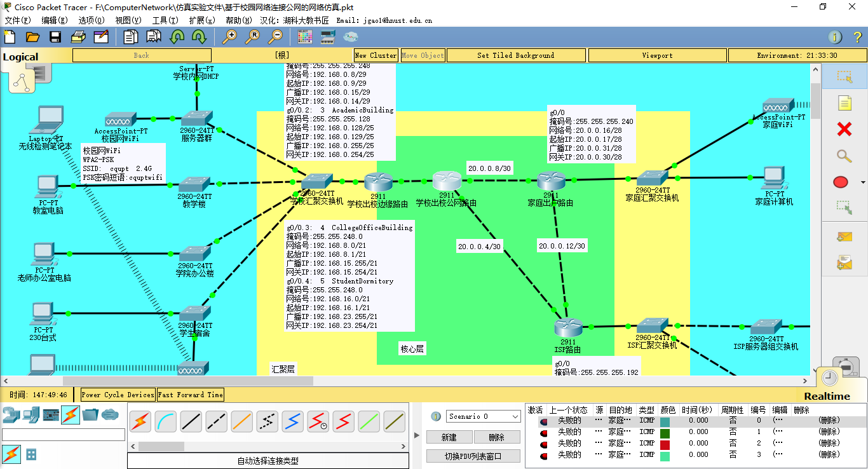868x469 pixels.
Task: Pick the orange fiber cable
Action: [x=242, y=421]
